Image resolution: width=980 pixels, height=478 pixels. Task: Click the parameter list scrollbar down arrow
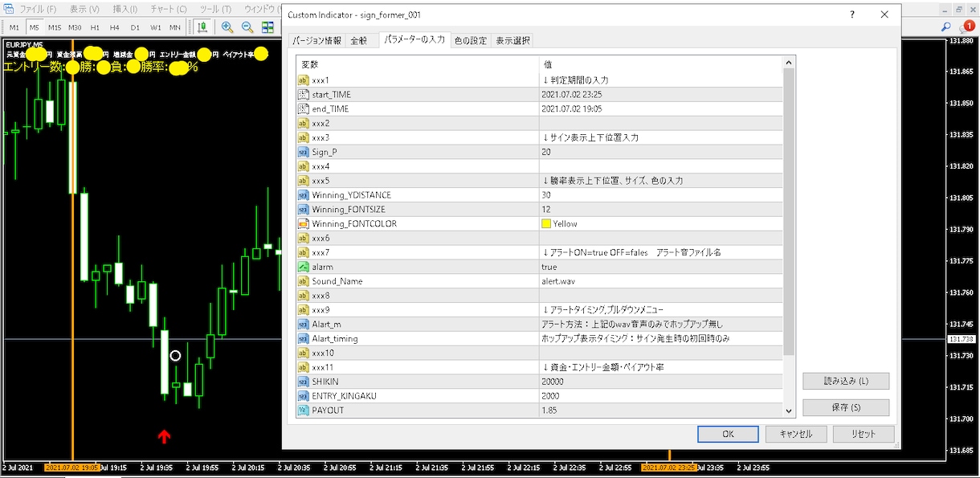pos(789,411)
